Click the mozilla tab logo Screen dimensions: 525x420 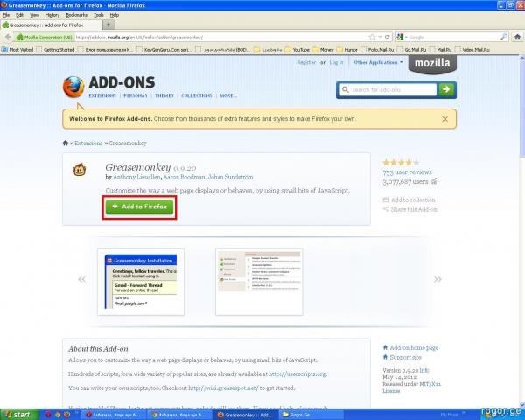point(432,63)
